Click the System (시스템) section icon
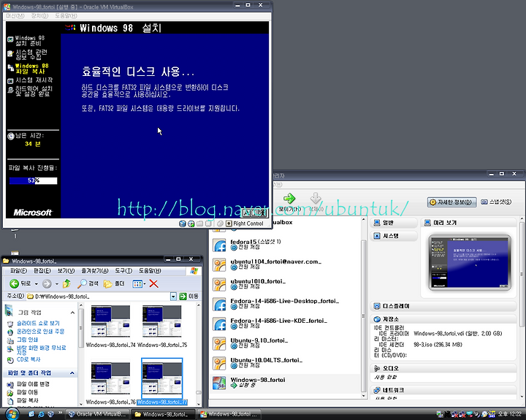The image size is (526, 420). tap(377, 236)
